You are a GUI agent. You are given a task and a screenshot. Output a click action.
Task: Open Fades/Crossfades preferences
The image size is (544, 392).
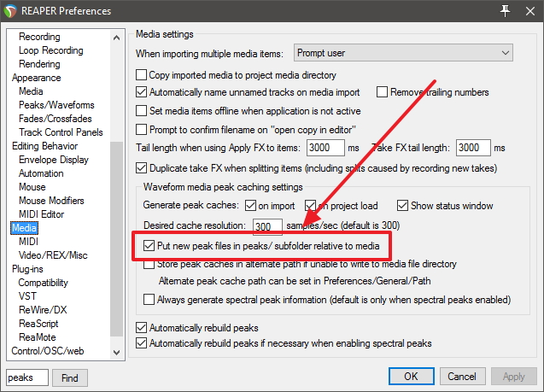coord(56,119)
